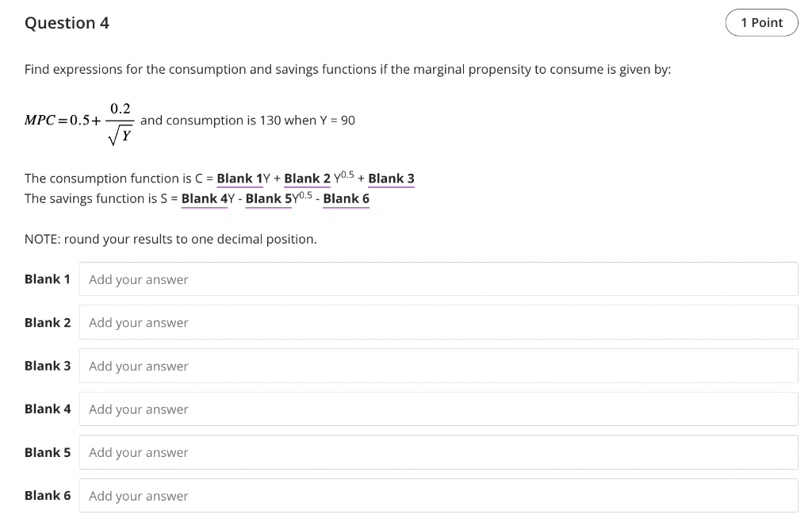812x526 pixels.
Task: Select the Question 4 heading
Action: (67, 23)
